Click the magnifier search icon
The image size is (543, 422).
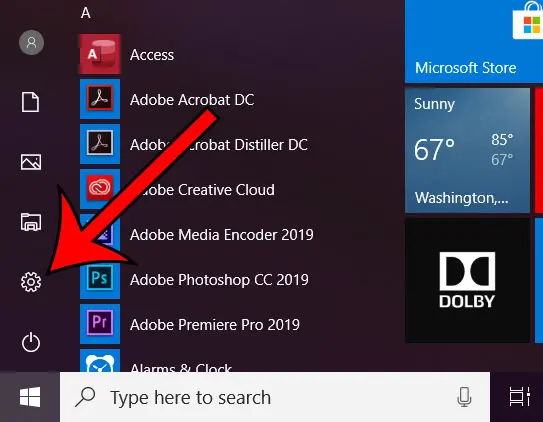tap(85, 397)
